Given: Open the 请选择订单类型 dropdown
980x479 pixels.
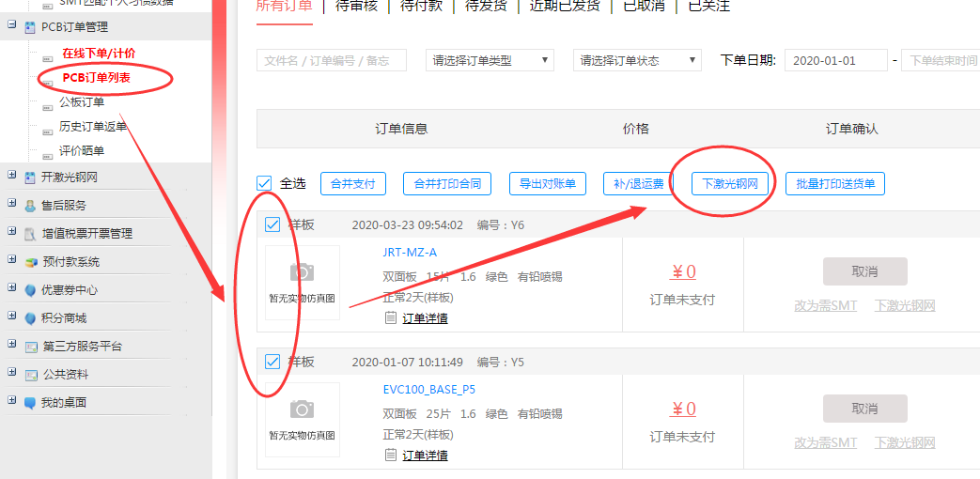Looking at the screenshot, I should (x=490, y=60).
